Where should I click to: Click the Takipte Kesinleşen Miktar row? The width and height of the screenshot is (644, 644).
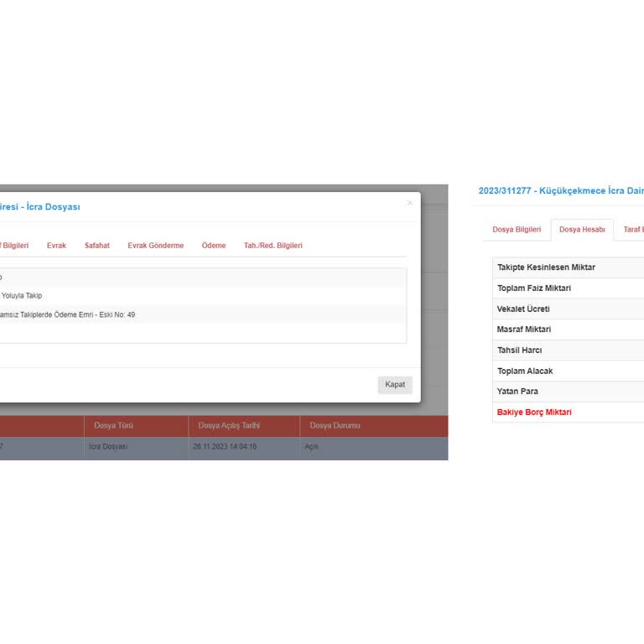(569, 267)
